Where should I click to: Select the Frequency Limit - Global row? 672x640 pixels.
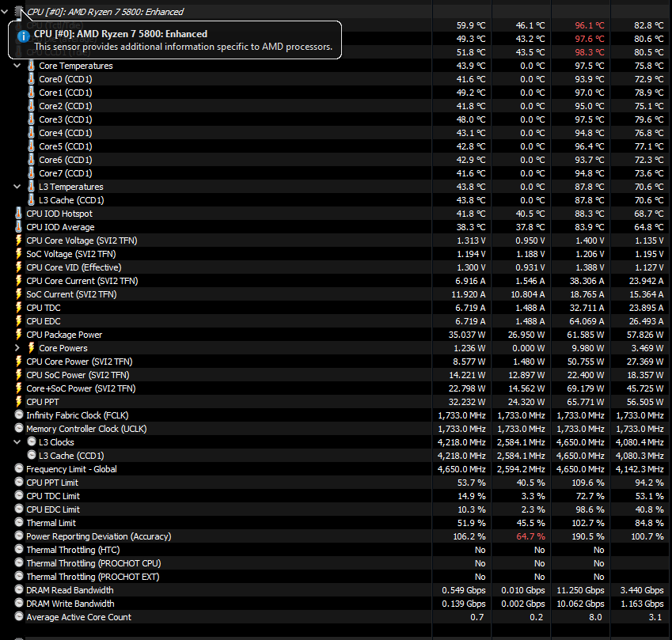336,469
